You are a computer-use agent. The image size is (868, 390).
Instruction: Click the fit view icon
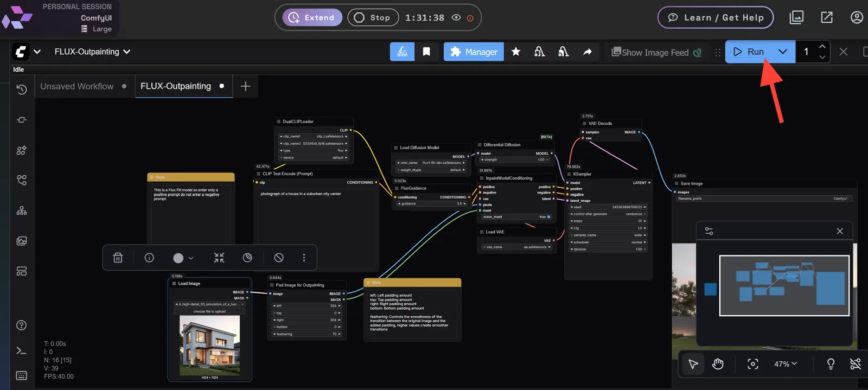click(x=753, y=364)
